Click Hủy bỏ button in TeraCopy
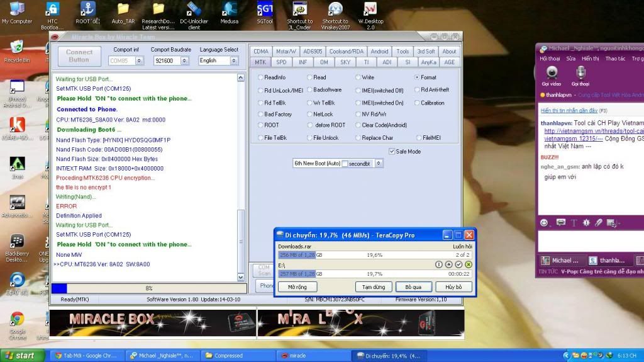644x362 pixels. pos(453,286)
